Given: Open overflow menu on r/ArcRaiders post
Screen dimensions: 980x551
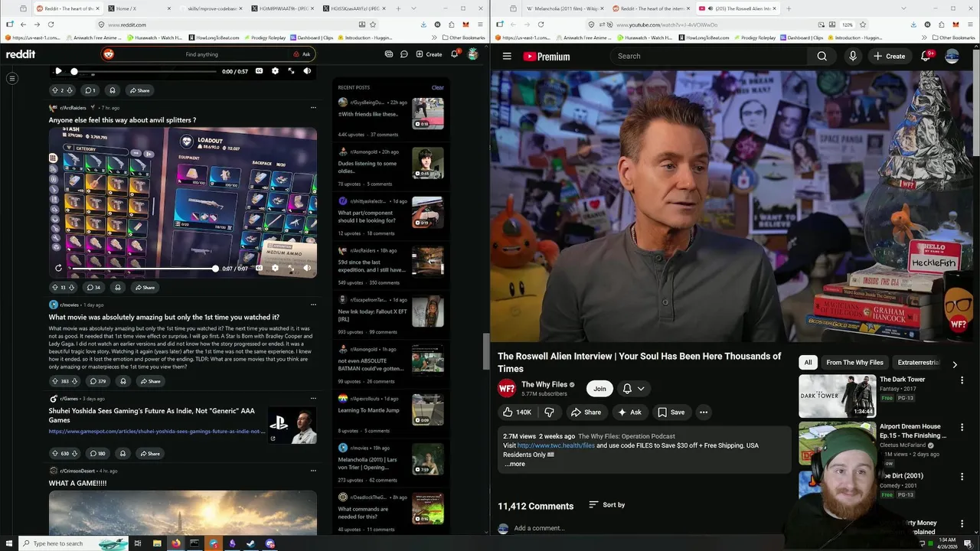Looking at the screenshot, I should 313,108.
